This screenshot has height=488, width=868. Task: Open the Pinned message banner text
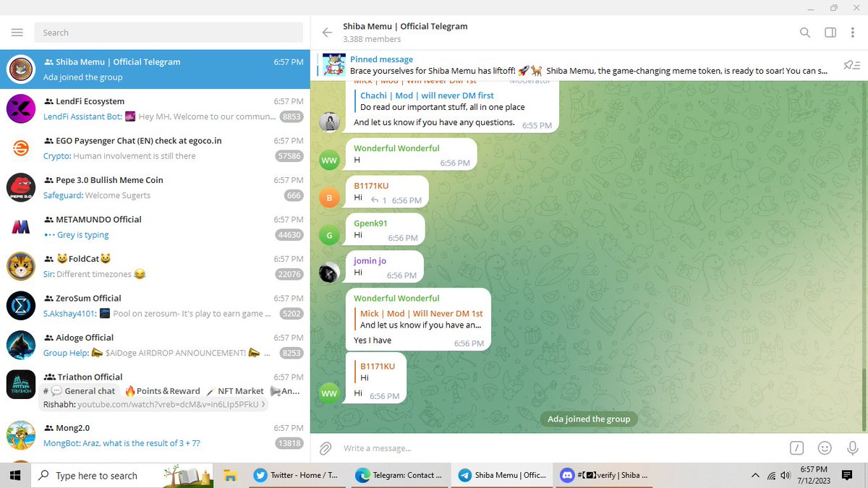(x=589, y=65)
